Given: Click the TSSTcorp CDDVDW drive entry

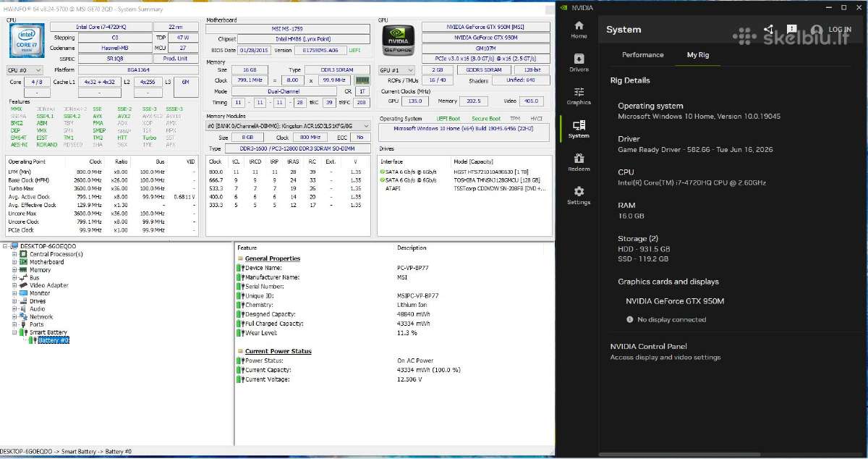Looking at the screenshot, I should (500, 188).
